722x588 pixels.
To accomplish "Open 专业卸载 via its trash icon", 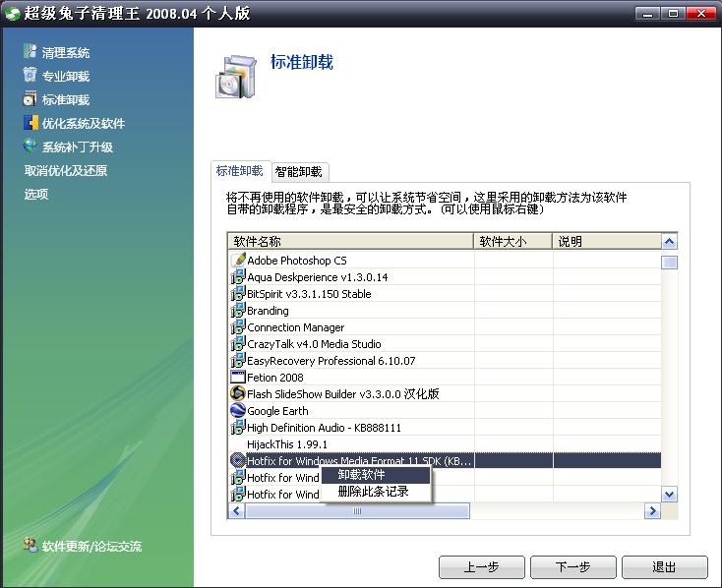I will 30,76.
